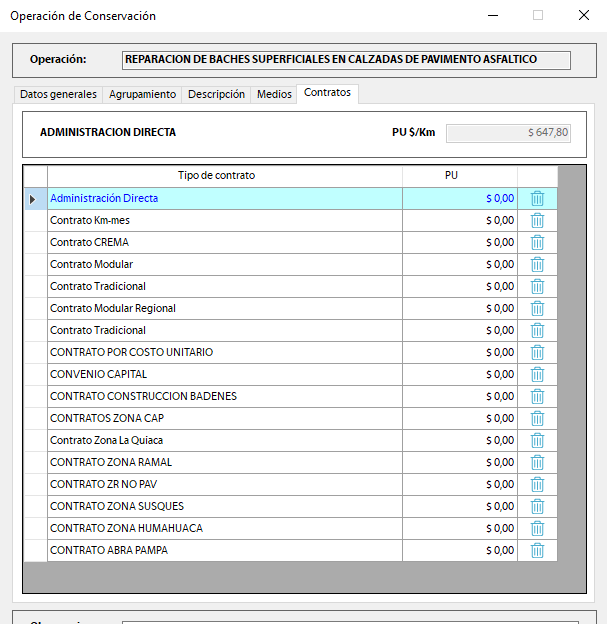Click the PU column header
Viewport: 607px width, 624px height.
pos(451,175)
